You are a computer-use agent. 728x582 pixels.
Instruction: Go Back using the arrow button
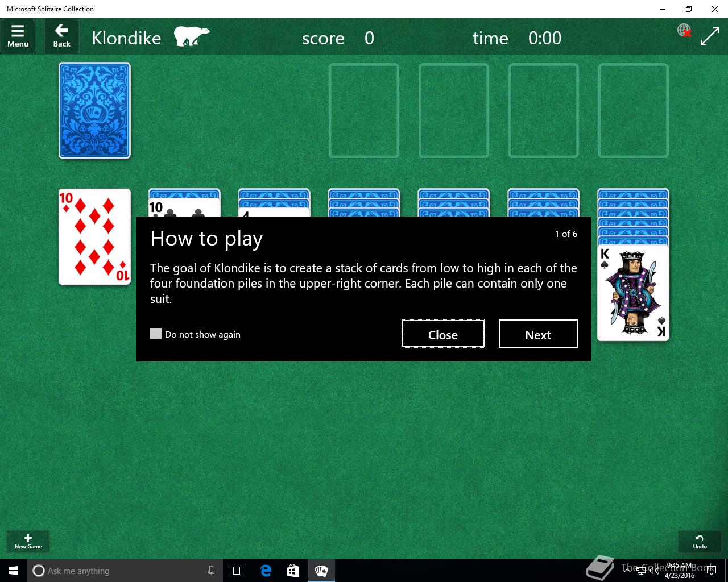coord(62,36)
